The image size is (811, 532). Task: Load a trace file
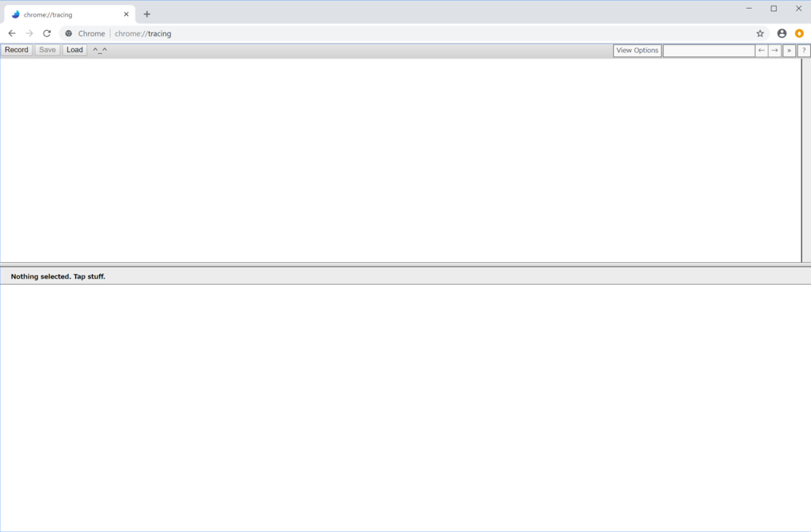pos(74,50)
